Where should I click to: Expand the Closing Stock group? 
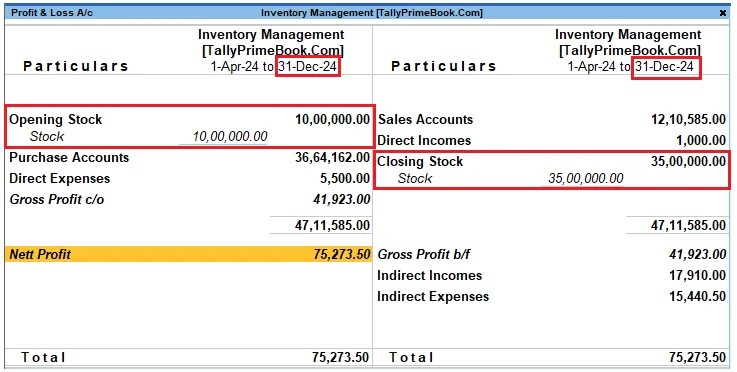click(x=552, y=162)
